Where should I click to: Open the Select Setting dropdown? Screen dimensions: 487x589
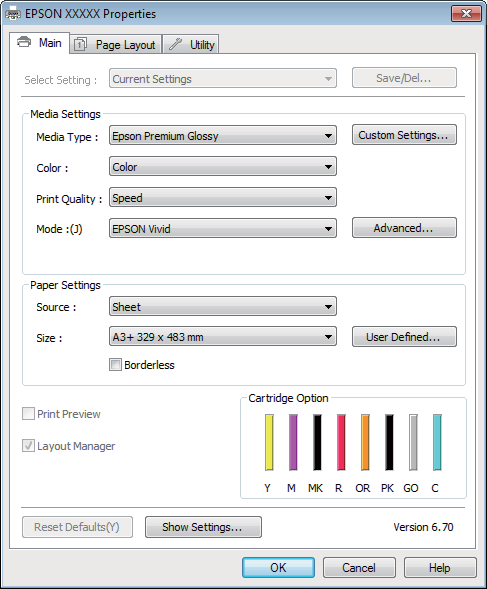click(223, 79)
